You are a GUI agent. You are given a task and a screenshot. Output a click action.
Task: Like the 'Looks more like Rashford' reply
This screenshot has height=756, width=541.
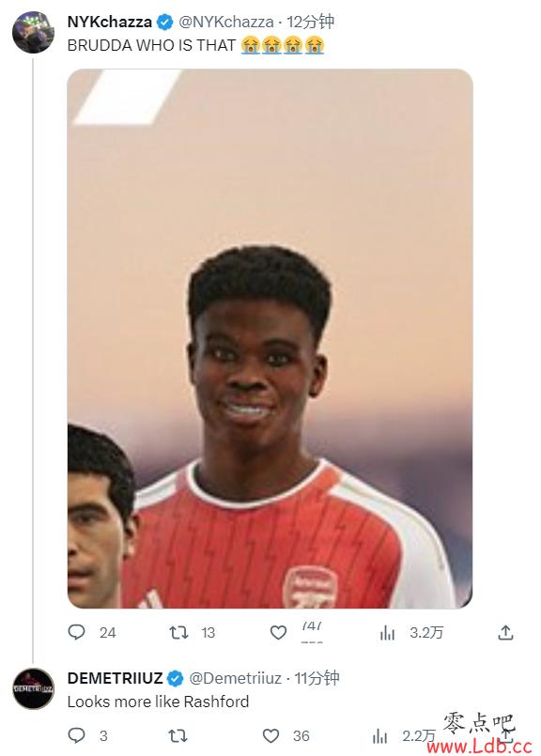point(270,735)
